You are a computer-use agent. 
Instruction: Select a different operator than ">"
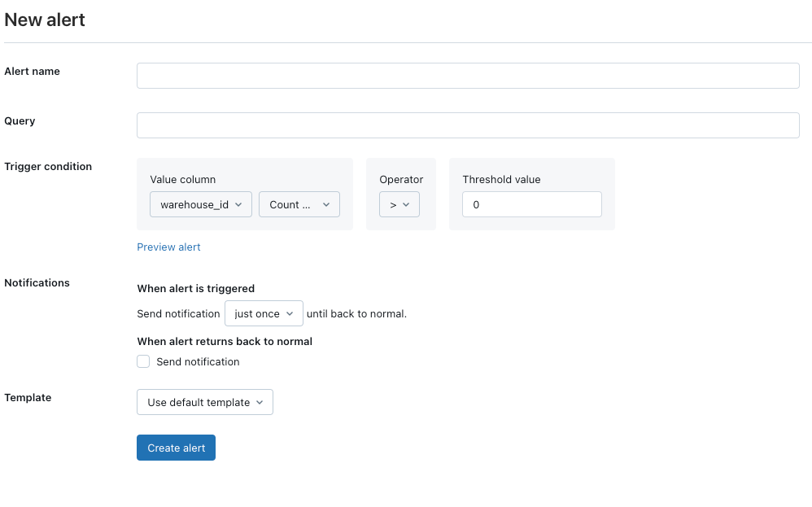coord(399,204)
